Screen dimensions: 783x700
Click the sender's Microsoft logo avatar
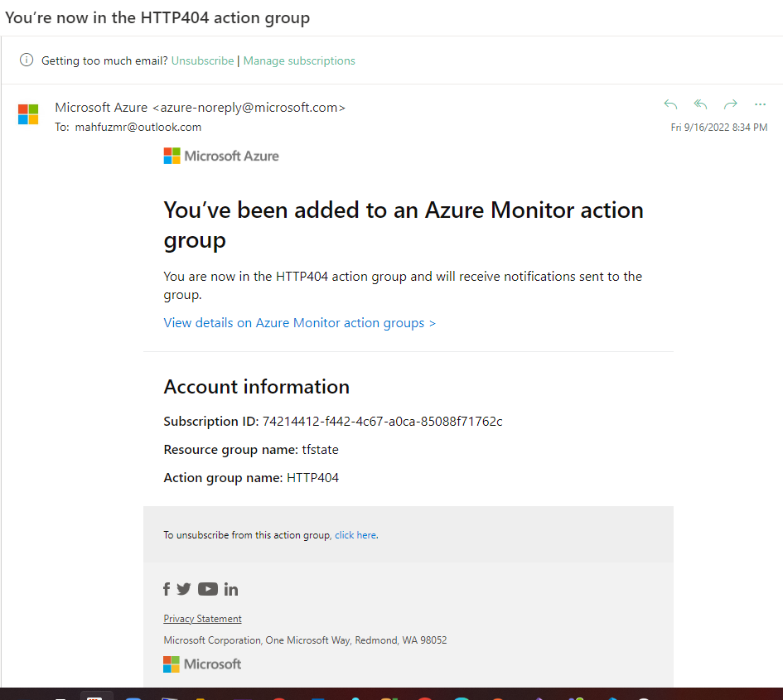tap(28, 113)
